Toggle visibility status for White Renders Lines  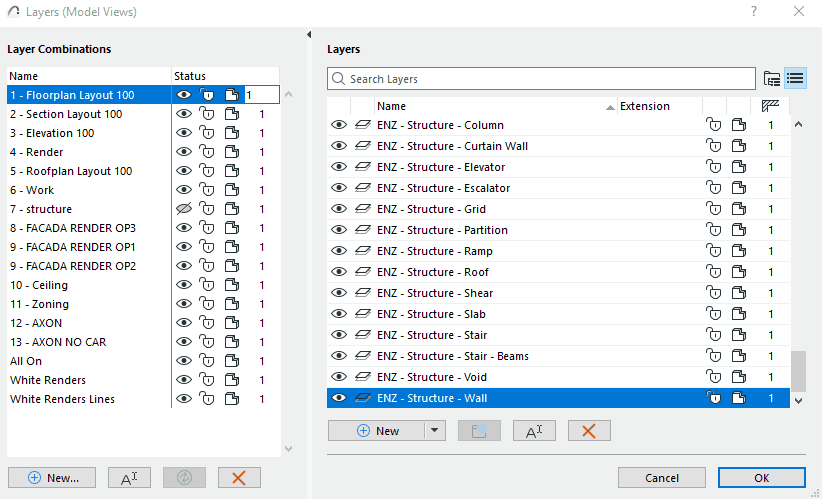pyautogui.click(x=183, y=398)
